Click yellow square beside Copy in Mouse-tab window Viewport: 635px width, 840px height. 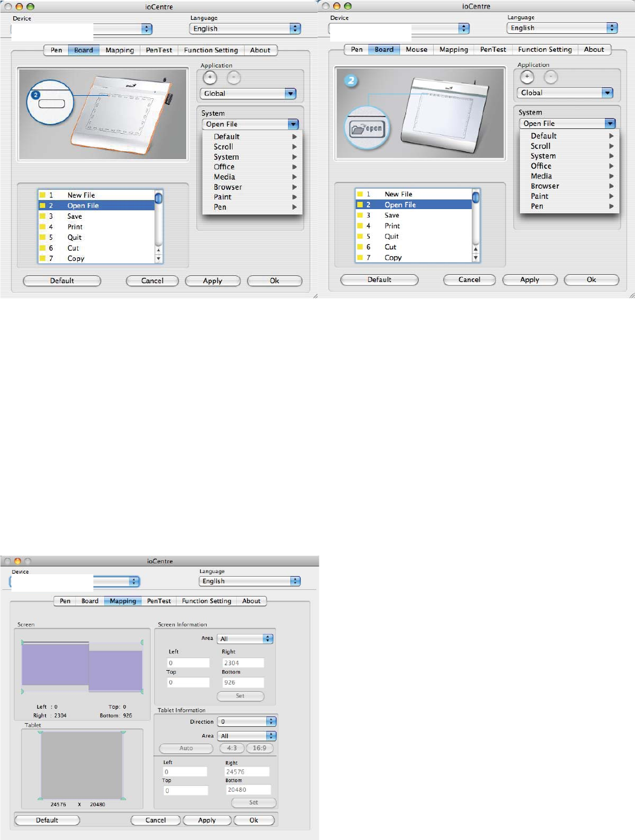pyautogui.click(x=360, y=257)
